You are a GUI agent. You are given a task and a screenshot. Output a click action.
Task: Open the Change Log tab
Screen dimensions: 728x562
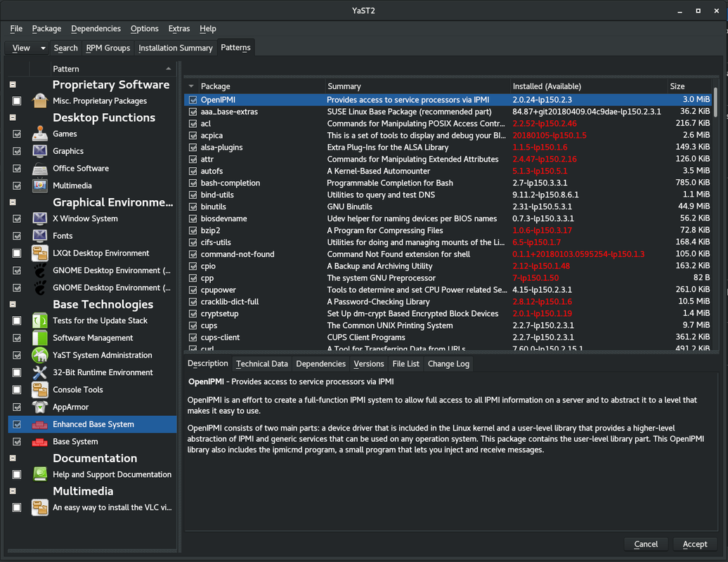click(x=448, y=364)
